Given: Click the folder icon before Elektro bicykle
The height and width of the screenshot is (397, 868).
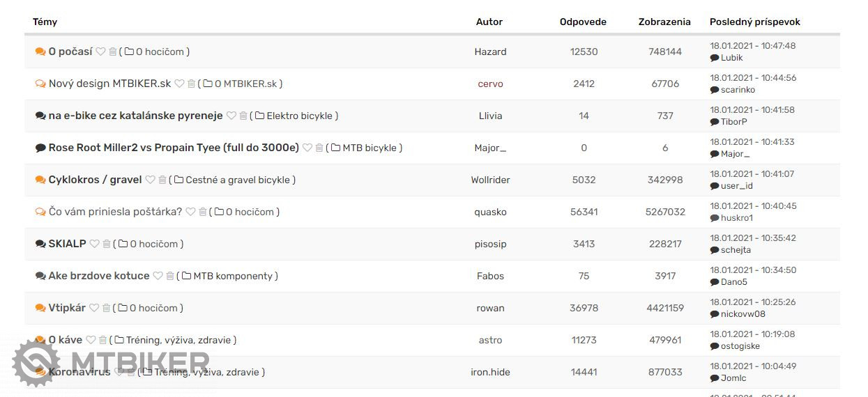Looking at the screenshot, I should tap(259, 116).
